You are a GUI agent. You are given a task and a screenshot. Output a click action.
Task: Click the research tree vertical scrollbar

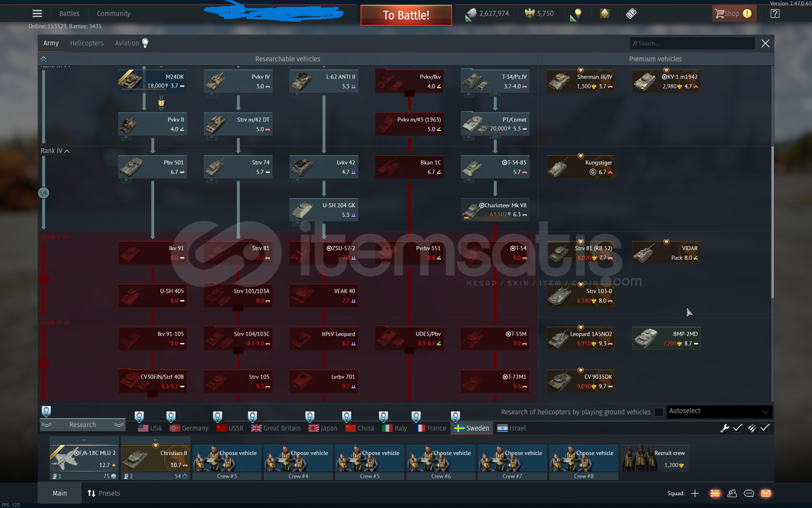(772, 221)
